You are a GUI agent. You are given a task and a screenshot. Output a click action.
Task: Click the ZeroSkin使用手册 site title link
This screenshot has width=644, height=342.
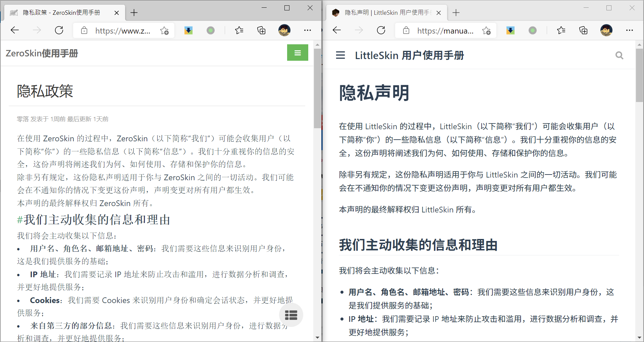click(x=42, y=53)
